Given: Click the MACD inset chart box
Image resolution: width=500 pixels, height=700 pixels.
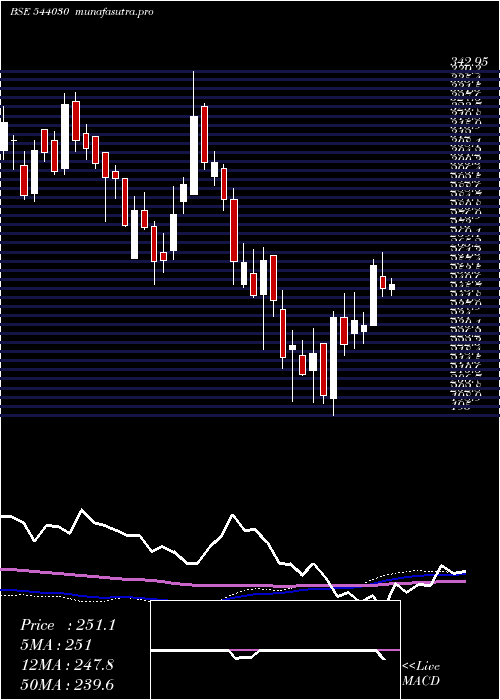Looking at the screenshot, I should pos(276,650).
